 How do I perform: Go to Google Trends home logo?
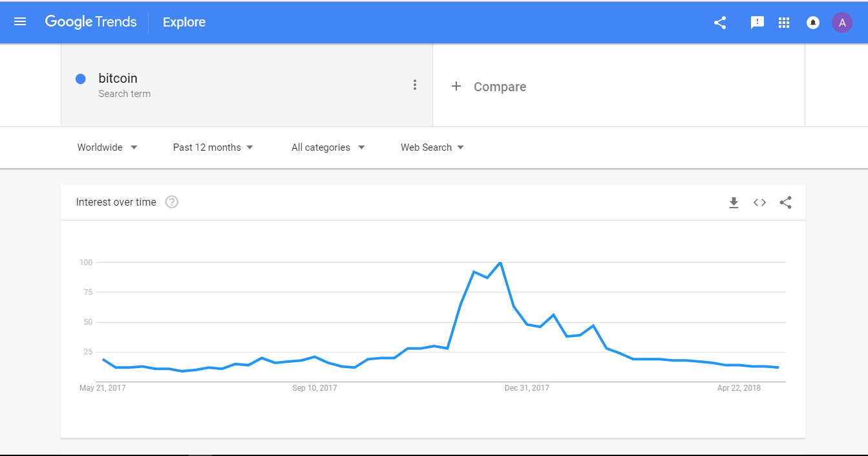(x=90, y=22)
